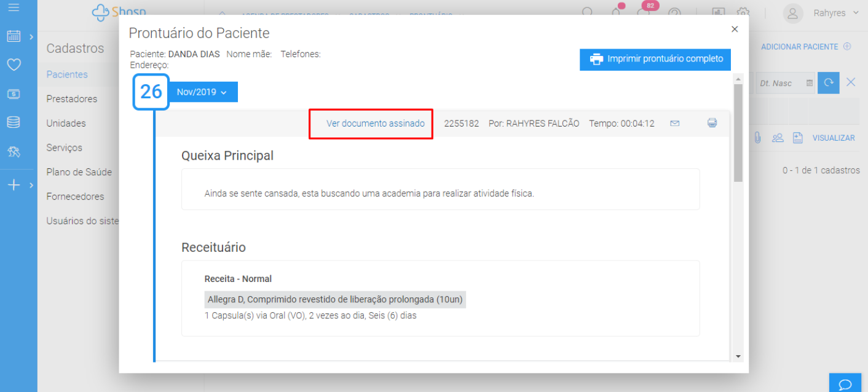Viewport: 868px width, 392px height.
Task: Send the record by email envelope icon
Action: pyautogui.click(x=674, y=123)
